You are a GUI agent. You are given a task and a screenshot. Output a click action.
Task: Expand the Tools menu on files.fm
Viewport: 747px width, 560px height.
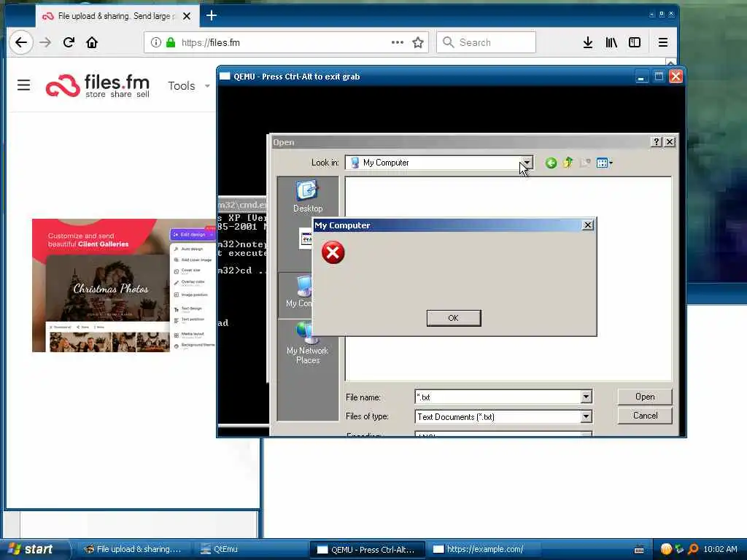[189, 86]
